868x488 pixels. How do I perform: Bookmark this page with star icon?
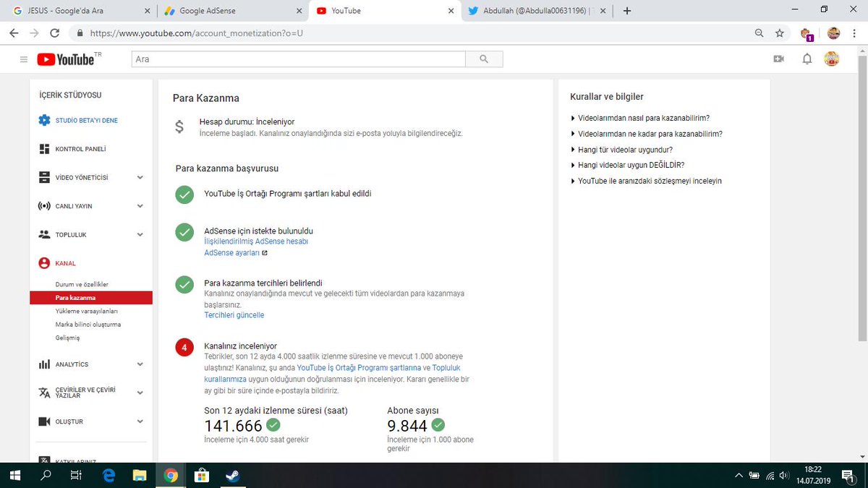[779, 33]
